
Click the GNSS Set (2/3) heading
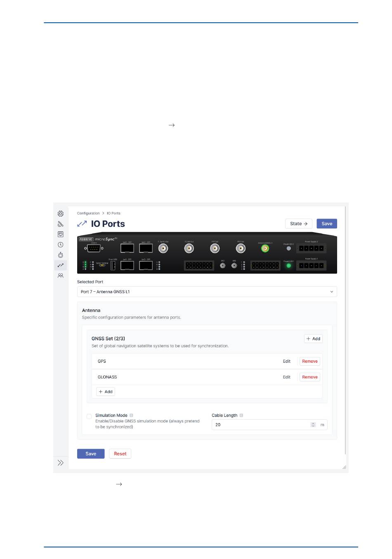pyautogui.click(x=108, y=338)
